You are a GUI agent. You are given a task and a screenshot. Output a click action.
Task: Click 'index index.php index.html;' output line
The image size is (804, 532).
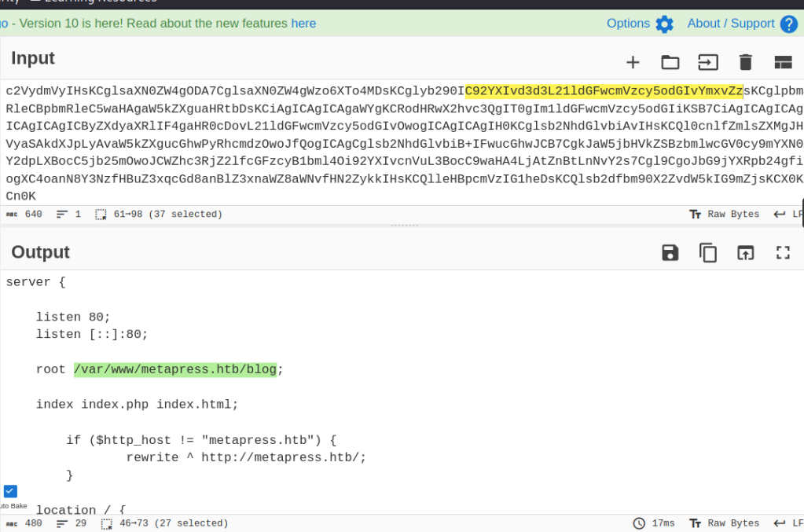point(137,405)
